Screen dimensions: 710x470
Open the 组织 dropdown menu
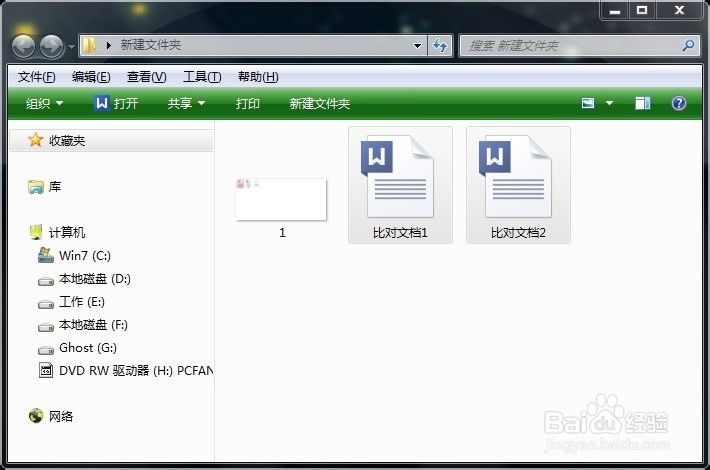coord(44,104)
